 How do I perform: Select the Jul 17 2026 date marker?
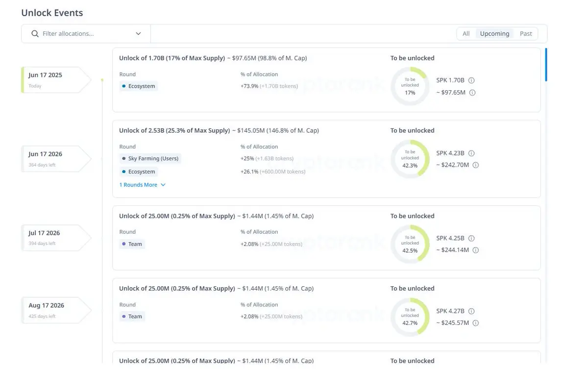click(56, 238)
